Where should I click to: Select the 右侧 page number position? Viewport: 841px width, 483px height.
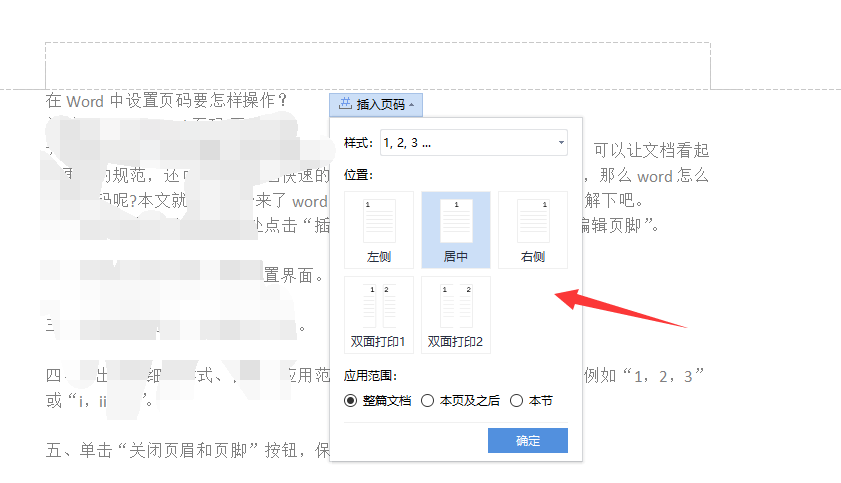point(533,230)
